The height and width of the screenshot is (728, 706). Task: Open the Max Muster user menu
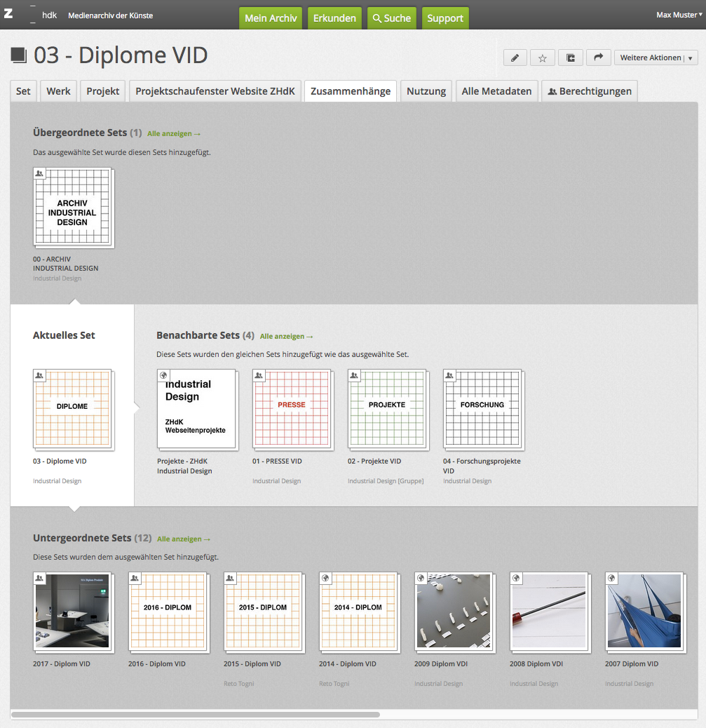coord(679,15)
